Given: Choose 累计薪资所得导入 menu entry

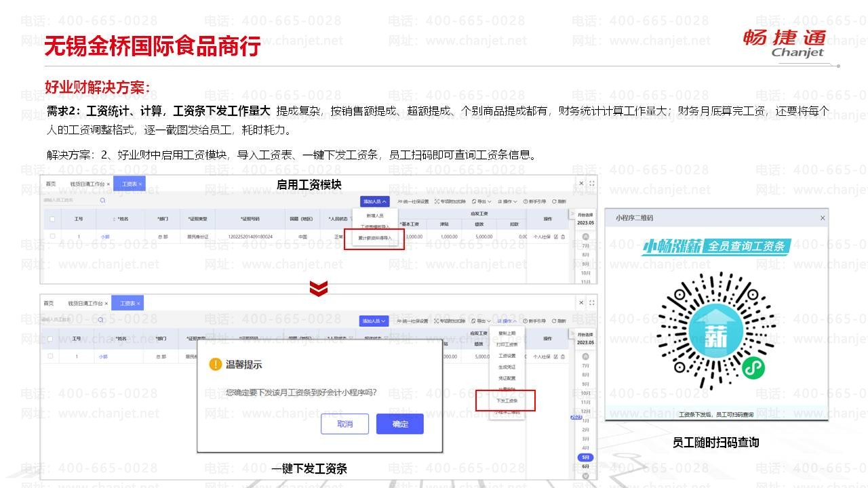Looking at the screenshot, I should click(375, 238).
